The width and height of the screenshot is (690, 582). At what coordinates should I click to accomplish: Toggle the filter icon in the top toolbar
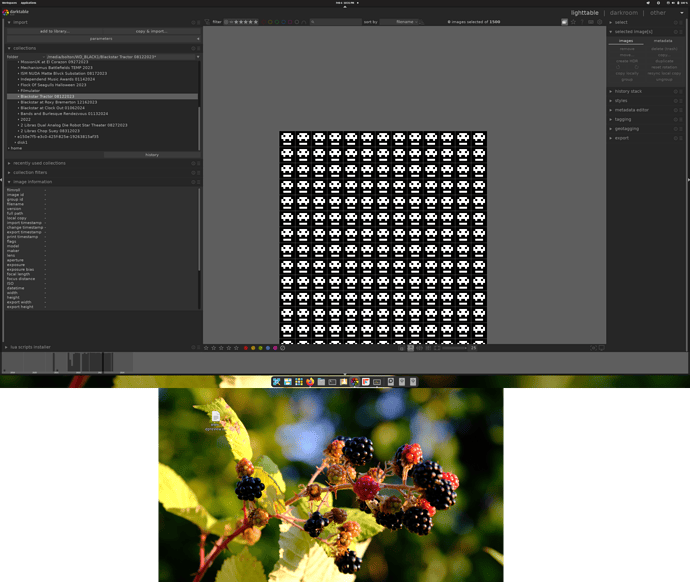(207, 22)
